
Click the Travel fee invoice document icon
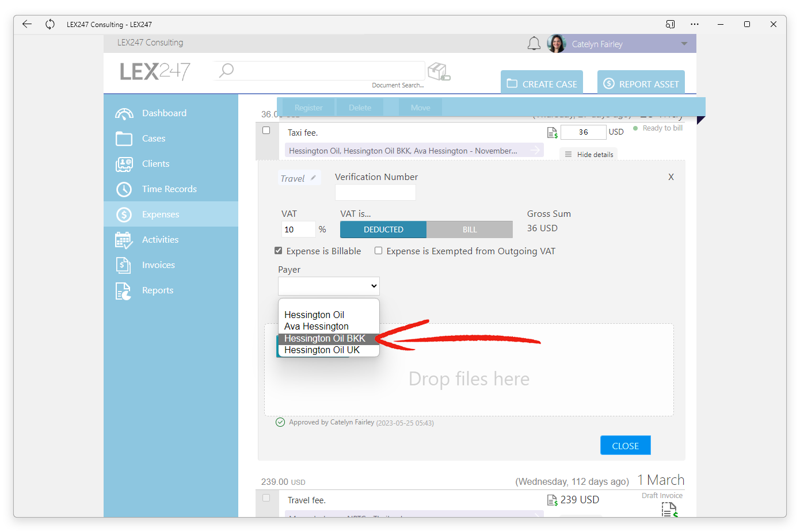(x=552, y=500)
